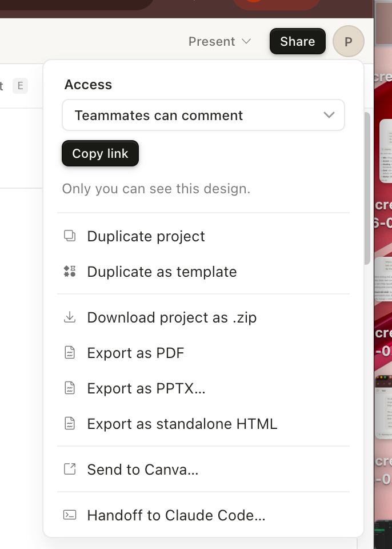Viewport: 392px width, 549px height.
Task: Click the Export as PDF file icon
Action: pos(70,353)
